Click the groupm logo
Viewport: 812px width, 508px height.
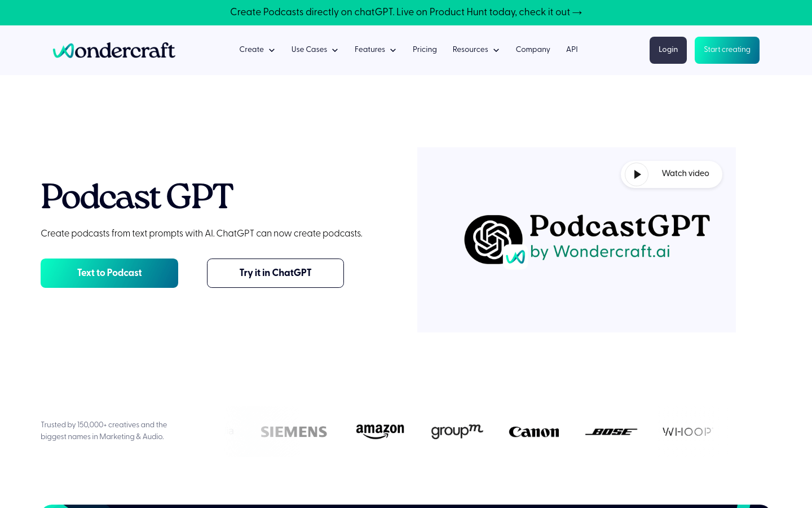pos(457,431)
